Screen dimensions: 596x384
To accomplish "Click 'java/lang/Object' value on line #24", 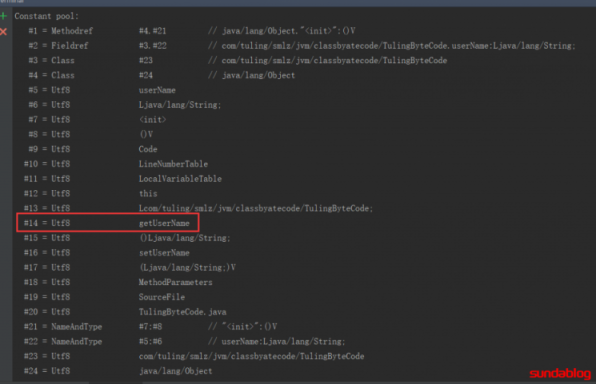I will pyautogui.click(x=175, y=371).
